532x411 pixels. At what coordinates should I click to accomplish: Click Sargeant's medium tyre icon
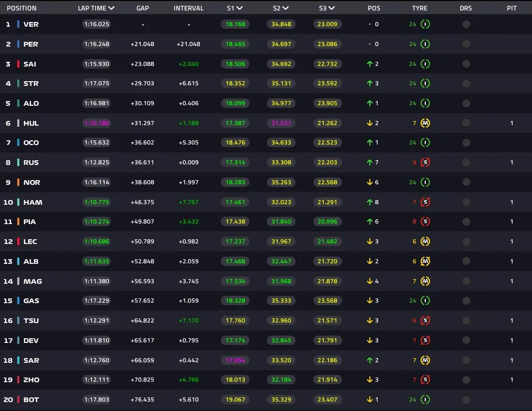pos(426,360)
